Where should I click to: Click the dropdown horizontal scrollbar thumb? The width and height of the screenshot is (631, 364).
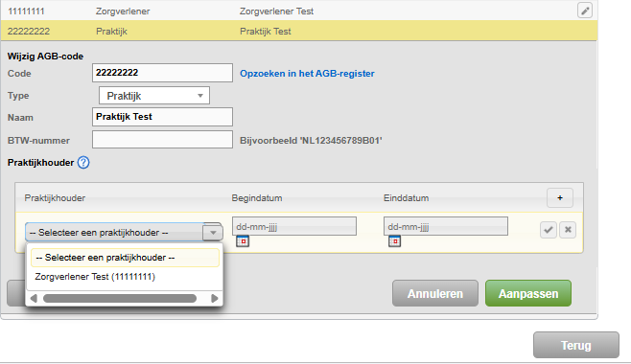120,298
